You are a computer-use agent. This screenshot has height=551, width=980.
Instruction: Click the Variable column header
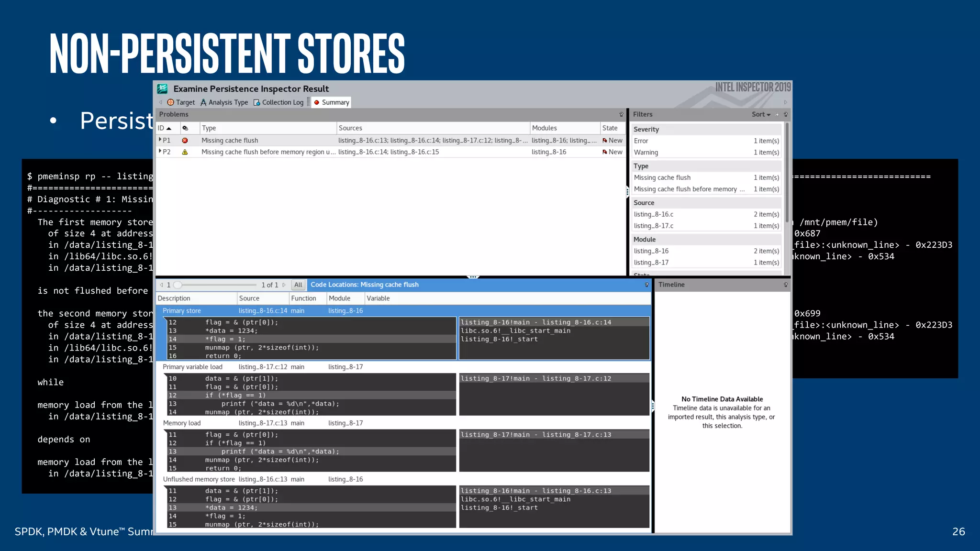[508, 298]
